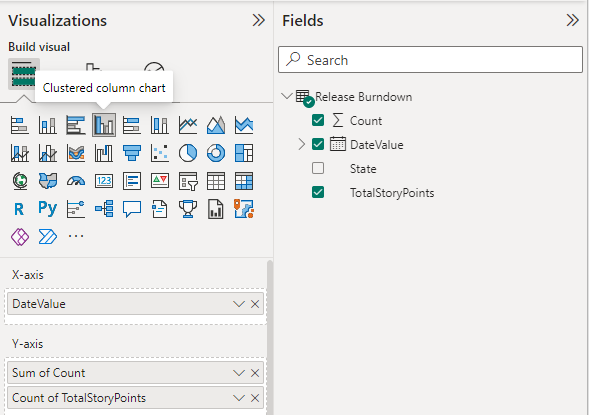Select the State field label

(363, 169)
